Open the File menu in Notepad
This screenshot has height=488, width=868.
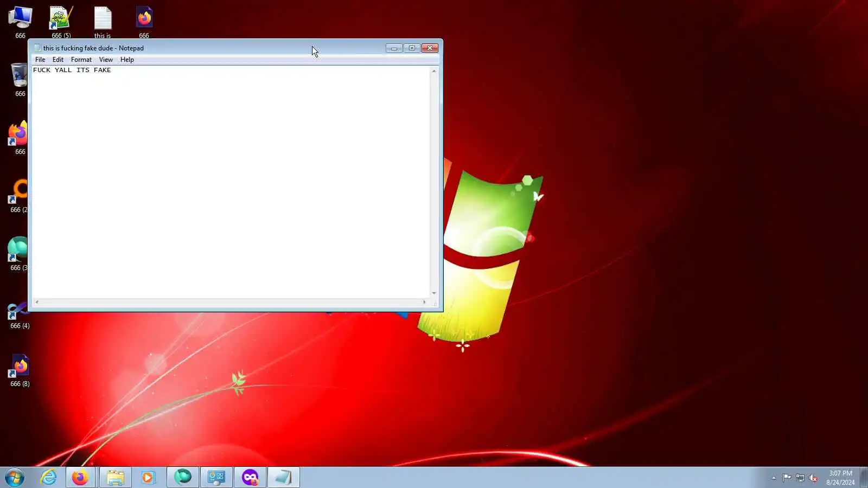tap(40, 60)
